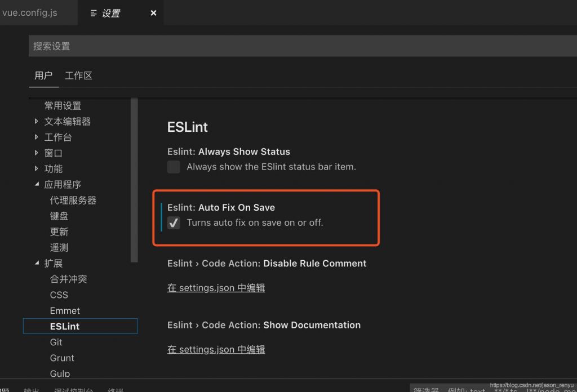Select ESLint in the settings tree
The image size is (577, 392).
pyautogui.click(x=80, y=326)
